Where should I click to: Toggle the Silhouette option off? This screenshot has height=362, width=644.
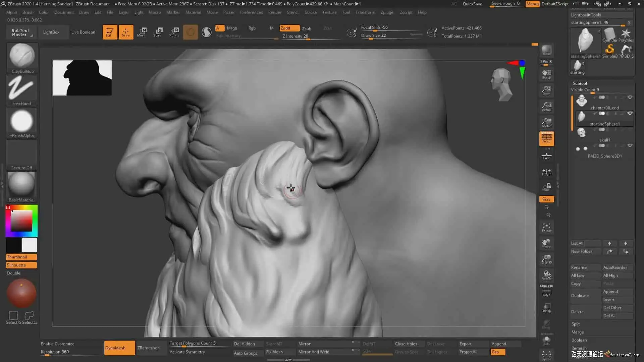tap(21, 265)
